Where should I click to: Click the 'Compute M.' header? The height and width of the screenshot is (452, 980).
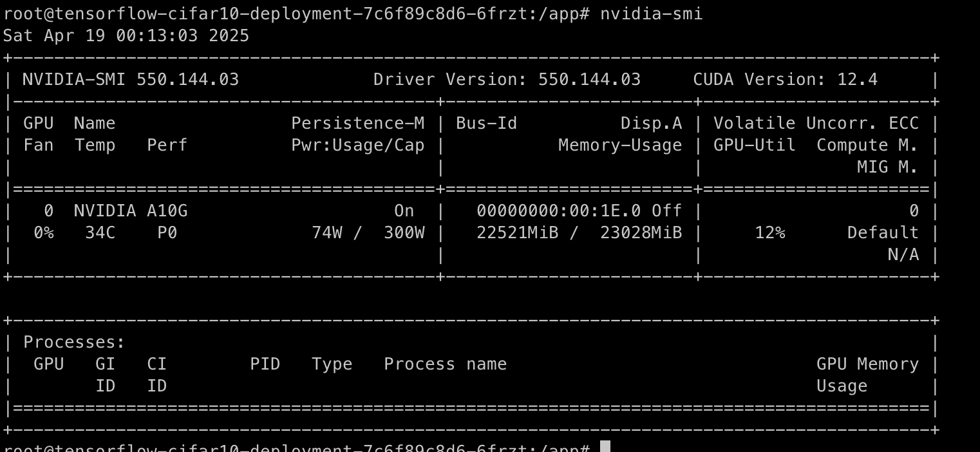pyautogui.click(x=868, y=146)
